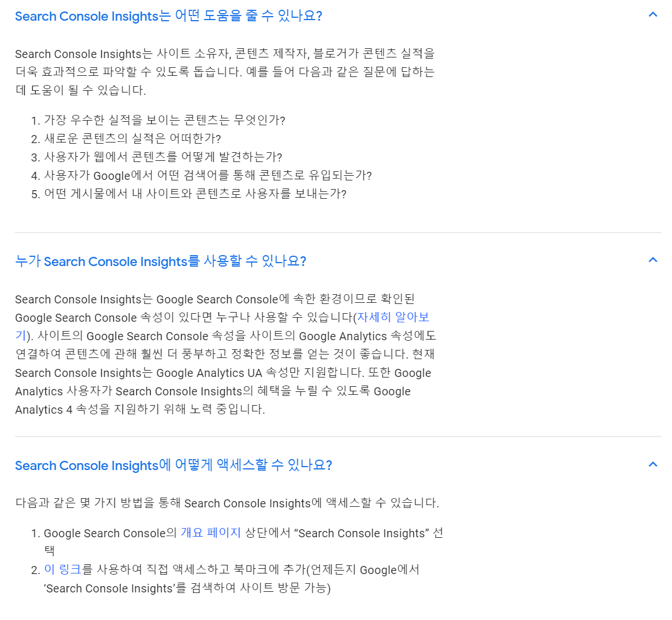Click the heading '누가 Search Console Insights를 사용할 수 있나요?'
This screenshot has height=620, width=672.
161,261
